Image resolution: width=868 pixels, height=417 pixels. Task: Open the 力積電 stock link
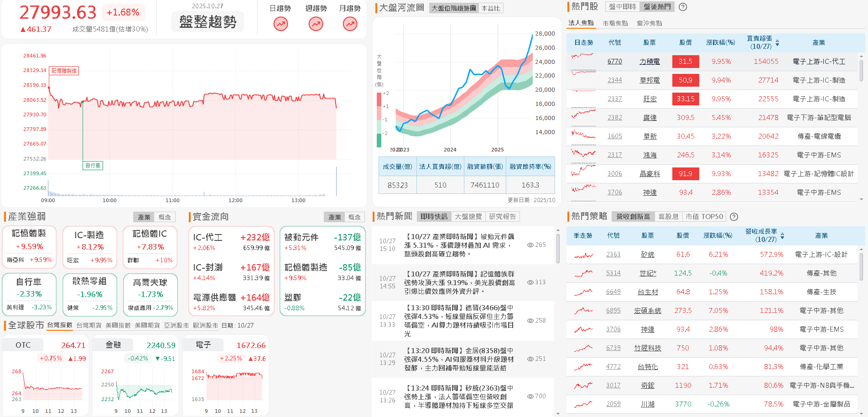point(650,61)
